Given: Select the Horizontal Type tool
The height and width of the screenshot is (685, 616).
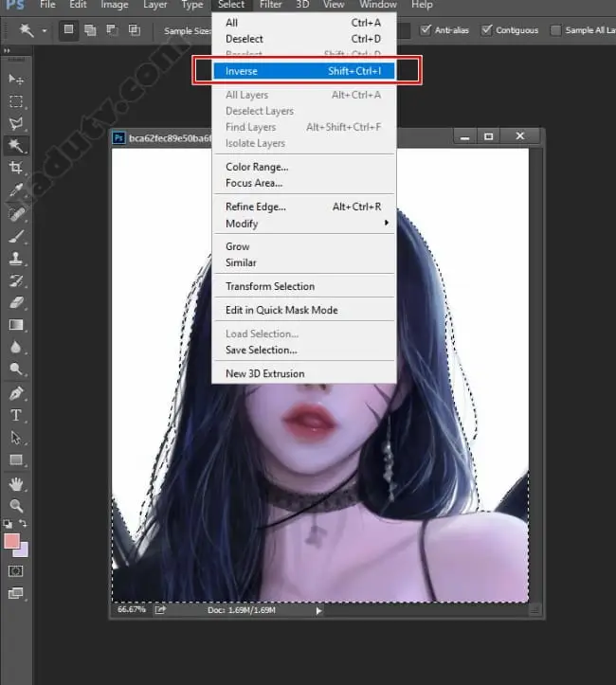Looking at the screenshot, I should (x=16, y=415).
